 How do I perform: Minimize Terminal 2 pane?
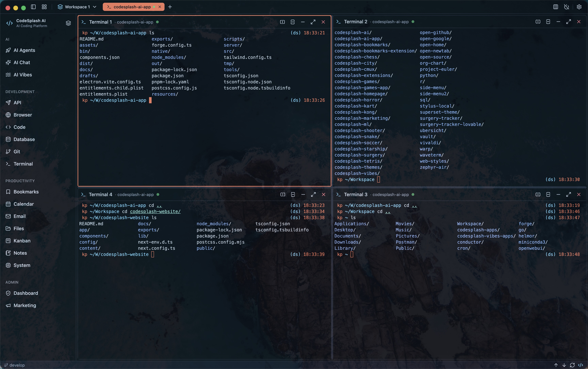pos(558,22)
